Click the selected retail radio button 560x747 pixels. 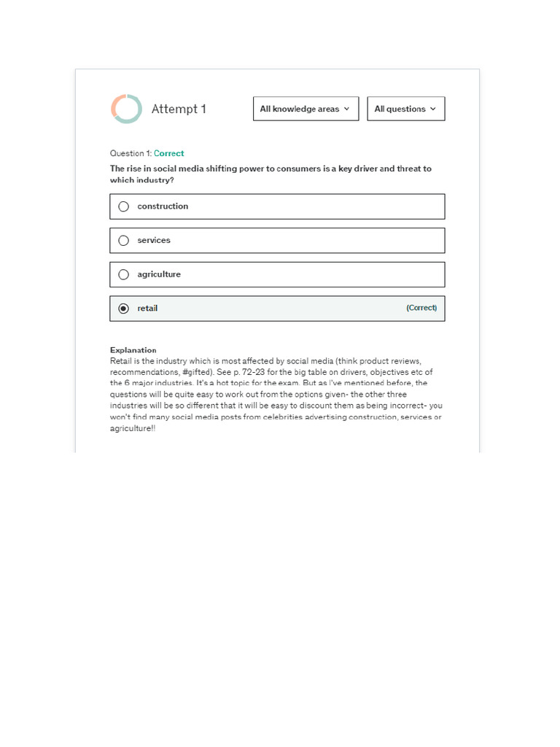pyautogui.click(x=123, y=309)
